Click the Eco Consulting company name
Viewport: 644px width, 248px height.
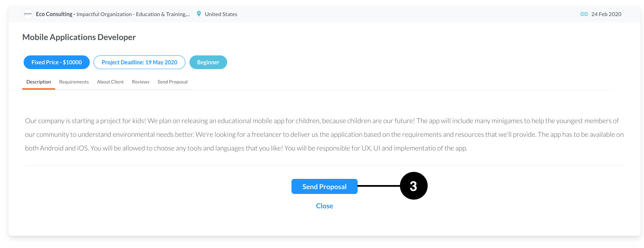pos(54,14)
